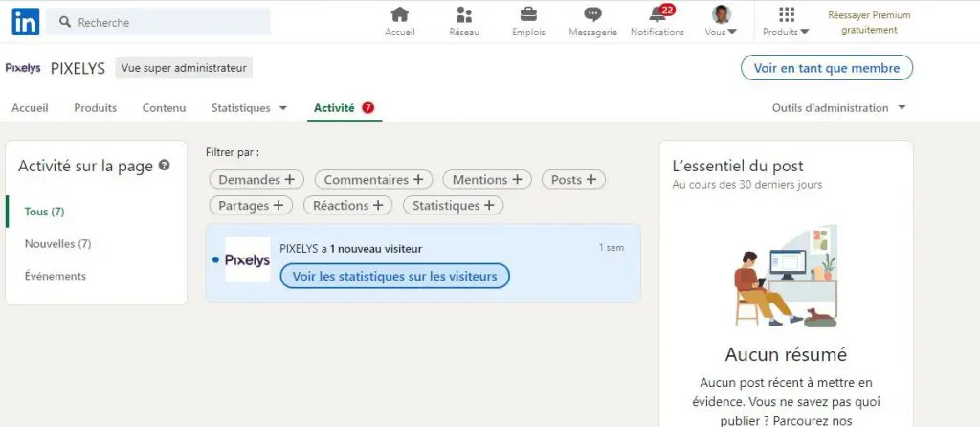
Task: Add the Statistiques filter chip
Action: 453,205
